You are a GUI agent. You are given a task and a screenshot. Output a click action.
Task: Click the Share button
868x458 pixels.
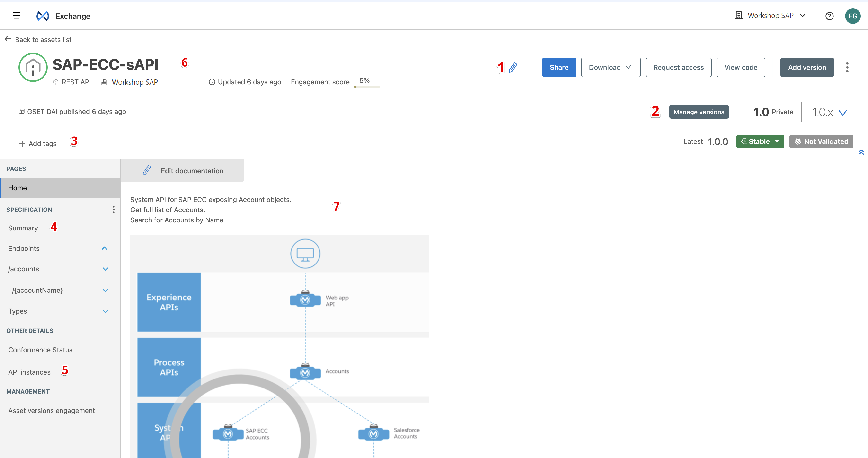559,67
